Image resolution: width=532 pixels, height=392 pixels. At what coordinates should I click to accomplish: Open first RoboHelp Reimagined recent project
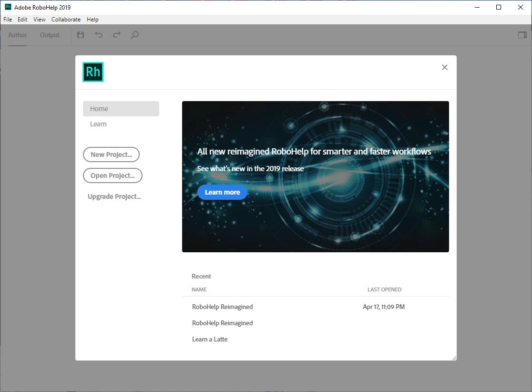pos(223,307)
